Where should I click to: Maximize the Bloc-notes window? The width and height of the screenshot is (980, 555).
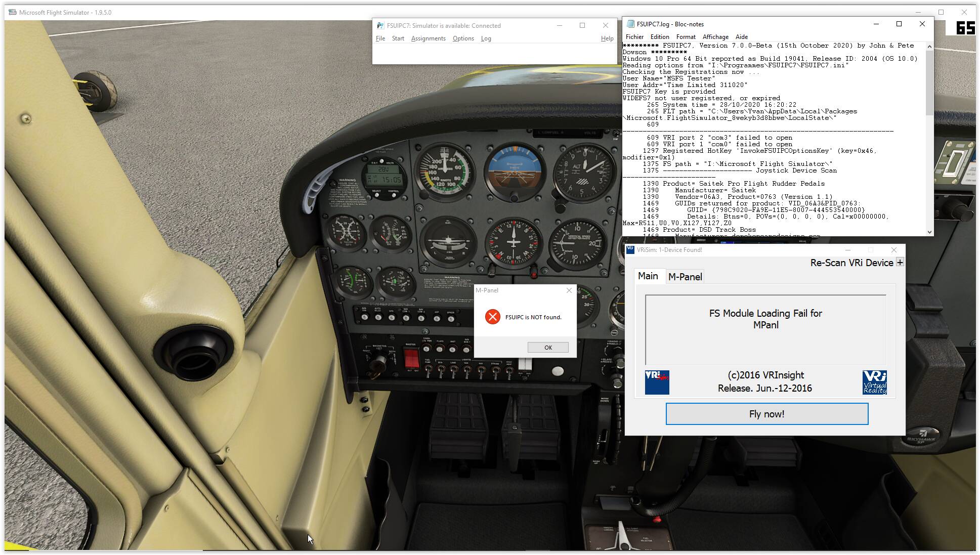pyautogui.click(x=899, y=24)
